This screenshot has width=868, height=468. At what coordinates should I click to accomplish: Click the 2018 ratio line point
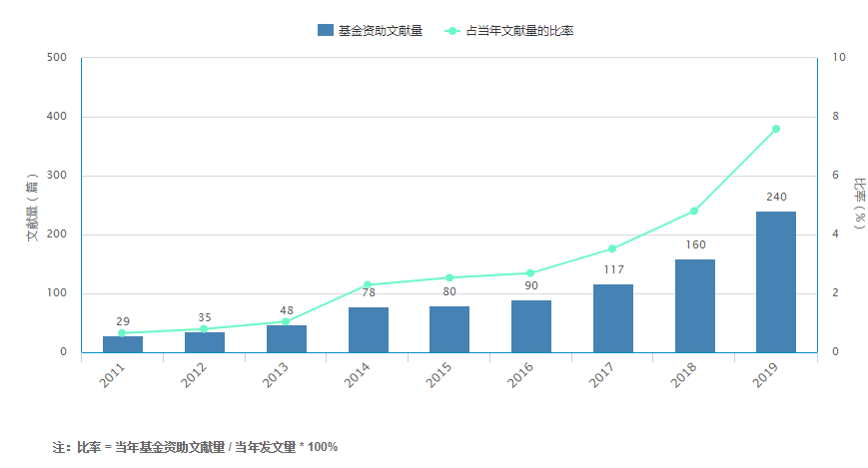click(694, 211)
